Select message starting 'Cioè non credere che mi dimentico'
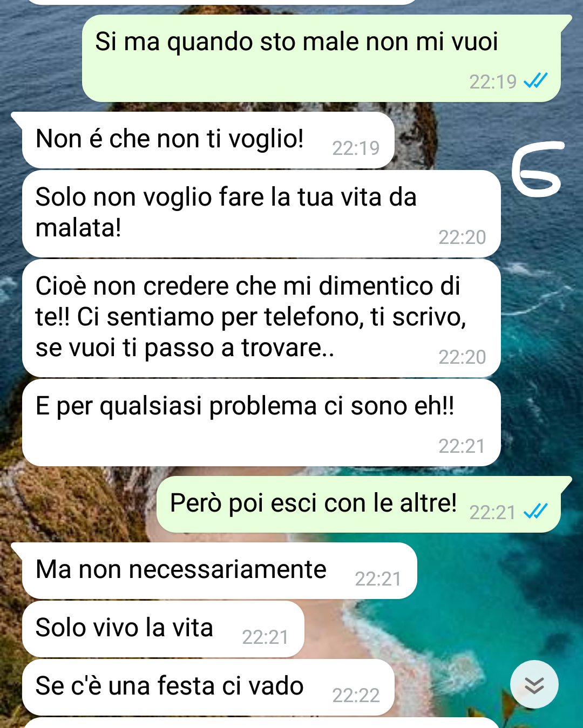 261,318
